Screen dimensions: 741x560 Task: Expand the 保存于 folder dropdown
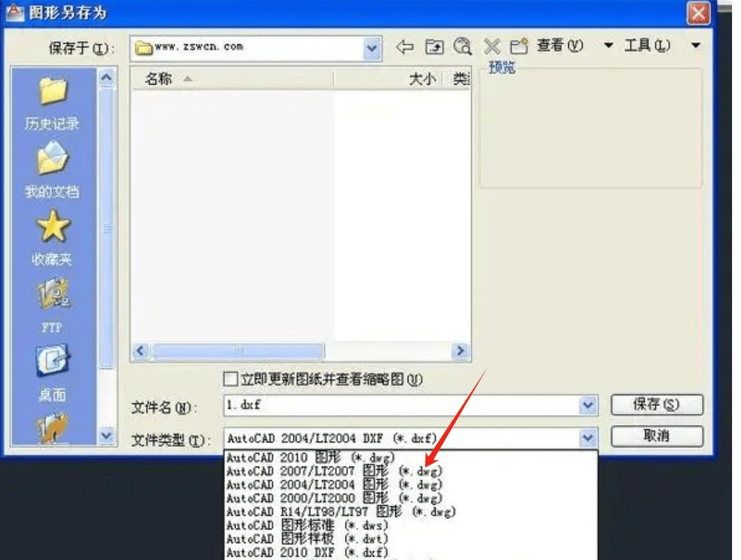pyautogui.click(x=372, y=47)
